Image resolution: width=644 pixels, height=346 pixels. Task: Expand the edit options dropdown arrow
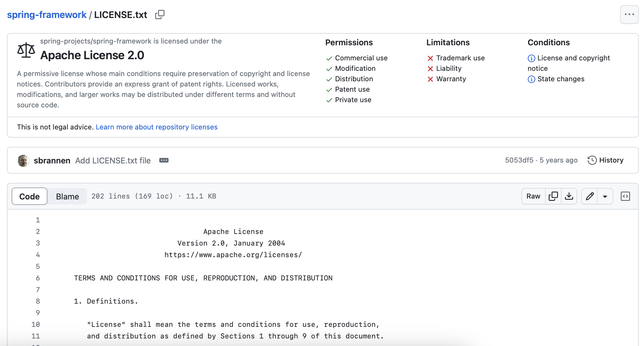point(605,197)
